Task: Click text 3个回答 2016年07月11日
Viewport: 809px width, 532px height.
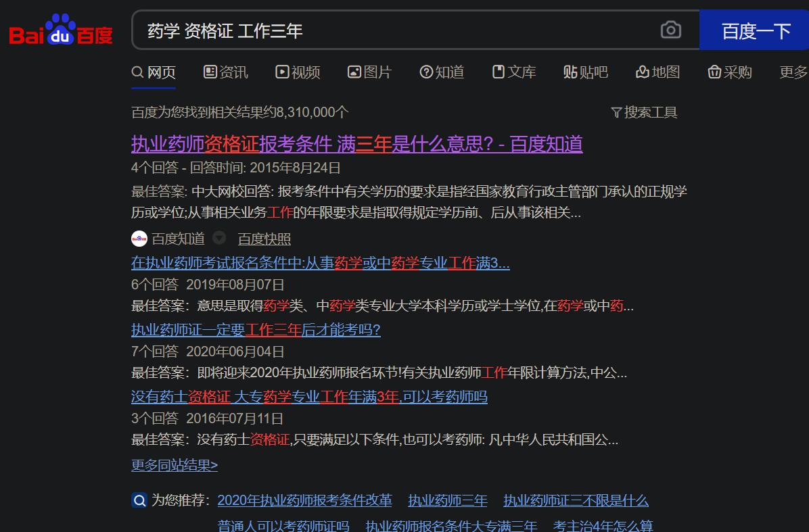Action: (x=208, y=418)
